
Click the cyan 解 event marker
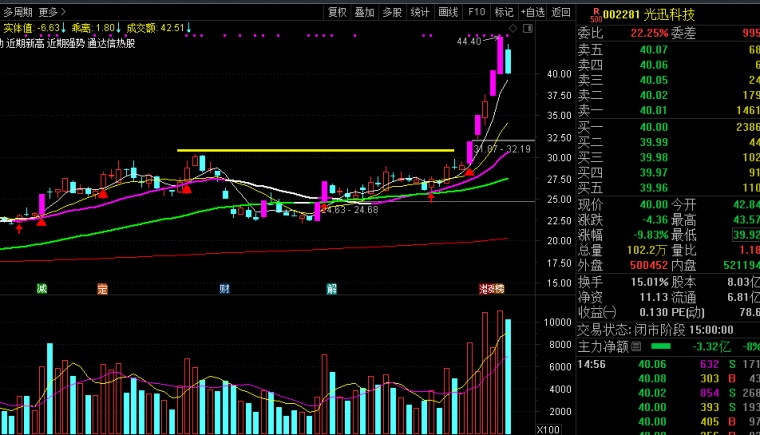pyautogui.click(x=331, y=289)
